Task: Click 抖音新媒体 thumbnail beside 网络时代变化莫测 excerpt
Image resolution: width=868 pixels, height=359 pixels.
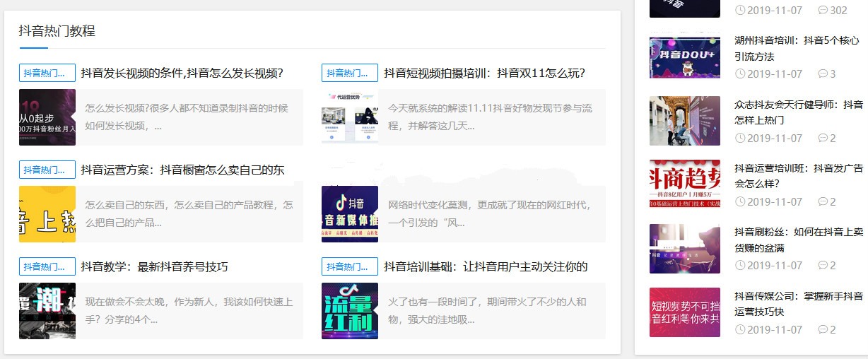Action: 350,214
